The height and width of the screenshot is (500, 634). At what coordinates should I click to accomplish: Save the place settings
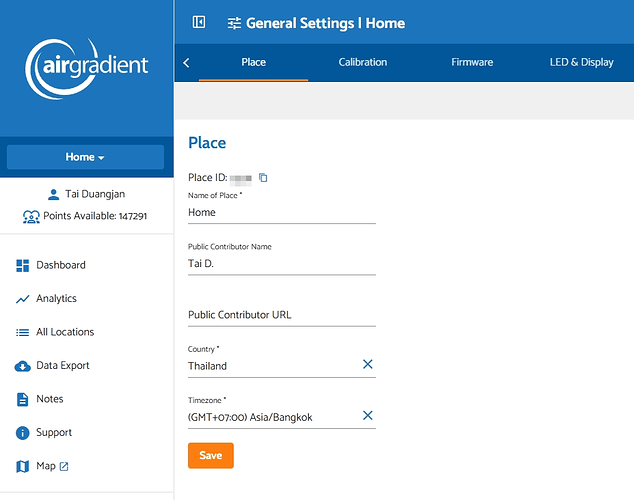(x=211, y=456)
